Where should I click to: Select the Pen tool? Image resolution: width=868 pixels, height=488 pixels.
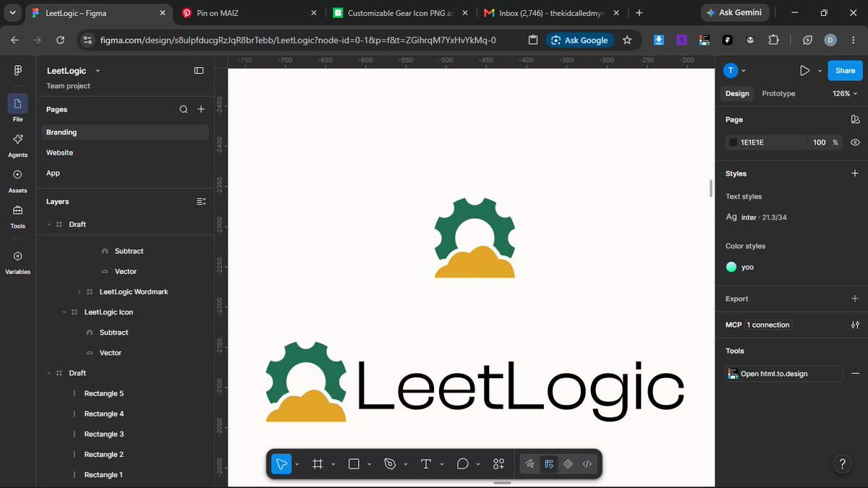point(390,464)
